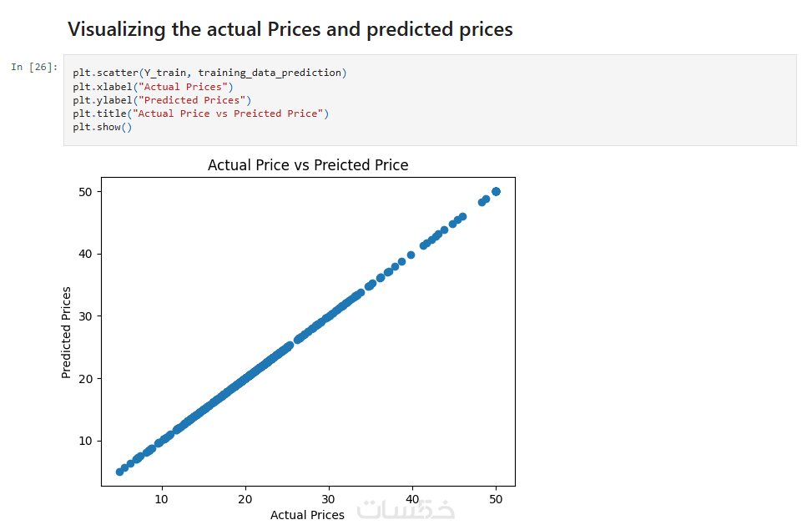
Task: Click the 'Predicted Prices' y-axis label
Action: coord(67,332)
